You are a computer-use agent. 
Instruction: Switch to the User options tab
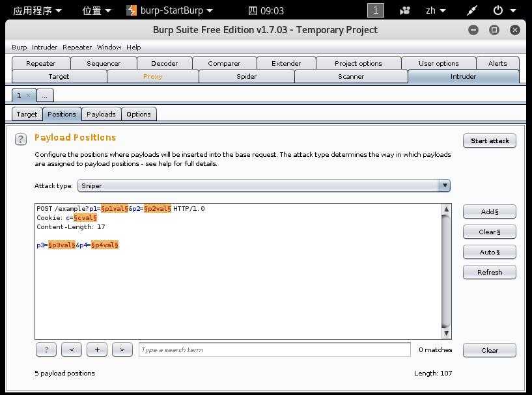pos(439,63)
